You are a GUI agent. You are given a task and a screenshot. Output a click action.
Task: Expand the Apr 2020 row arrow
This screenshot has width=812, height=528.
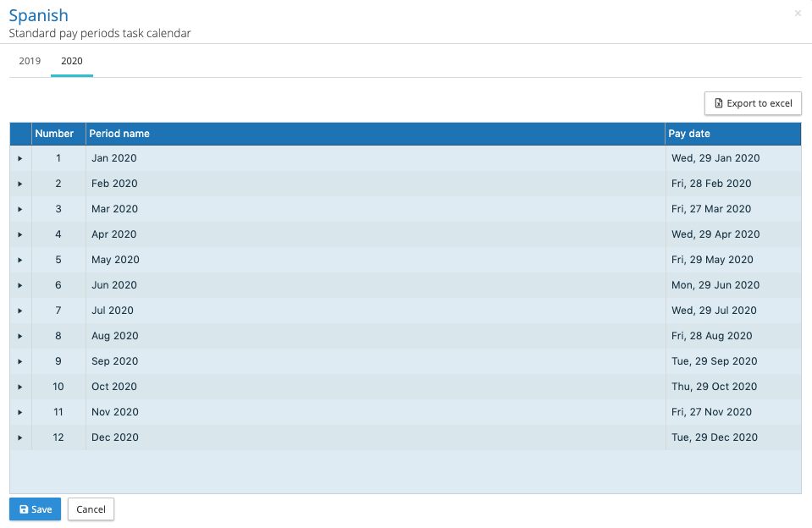20,234
